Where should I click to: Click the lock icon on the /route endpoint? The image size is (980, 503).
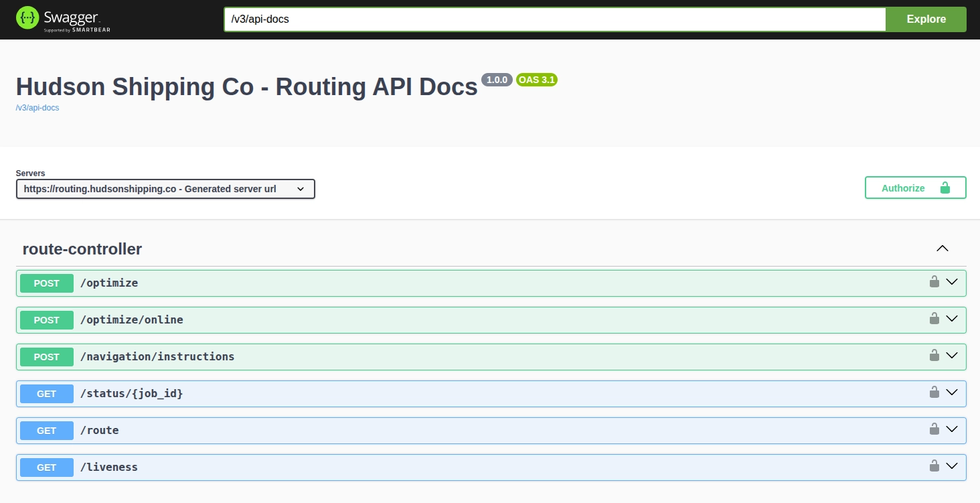pos(934,430)
